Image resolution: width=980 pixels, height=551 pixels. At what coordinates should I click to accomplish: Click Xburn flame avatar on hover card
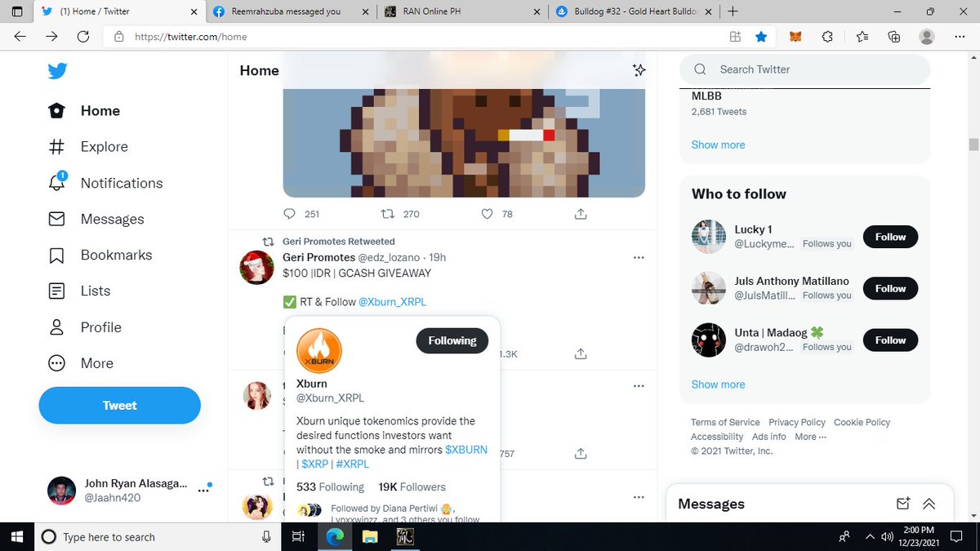[318, 351]
